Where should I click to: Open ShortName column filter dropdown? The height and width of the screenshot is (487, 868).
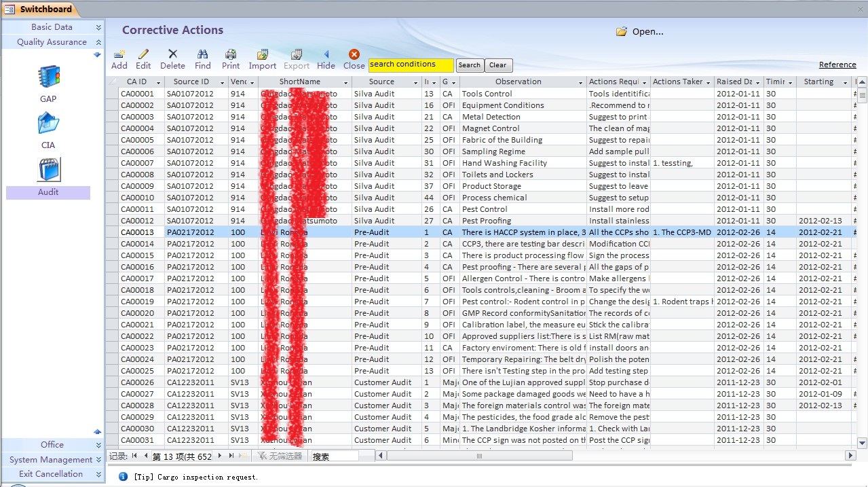click(345, 82)
